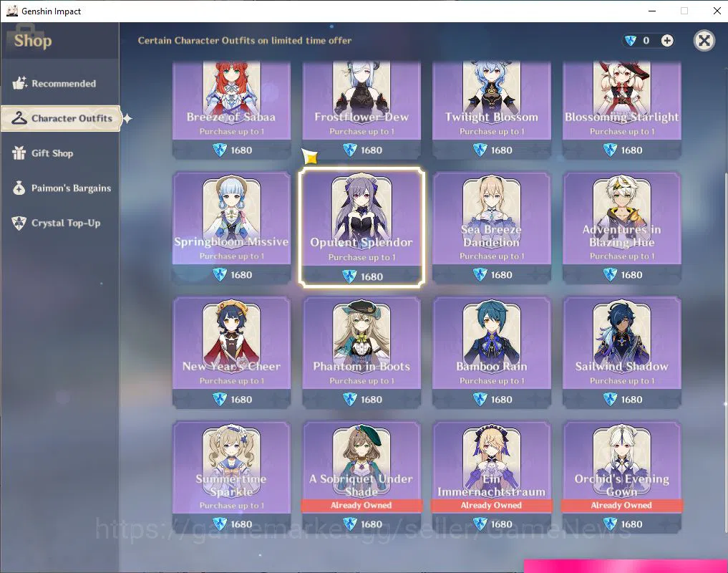The image size is (728, 573).
Task: Click 1680 price under Breeze of Sabaa
Action: click(241, 150)
